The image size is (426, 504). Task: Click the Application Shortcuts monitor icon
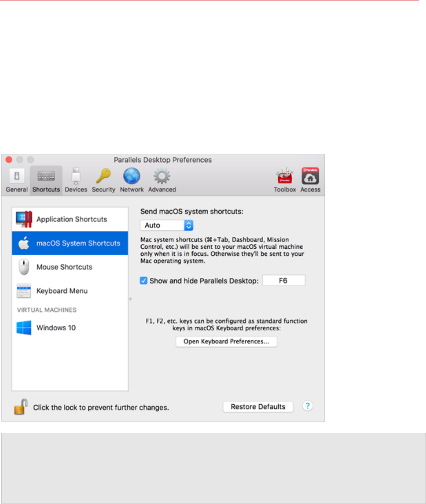tap(24, 219)
